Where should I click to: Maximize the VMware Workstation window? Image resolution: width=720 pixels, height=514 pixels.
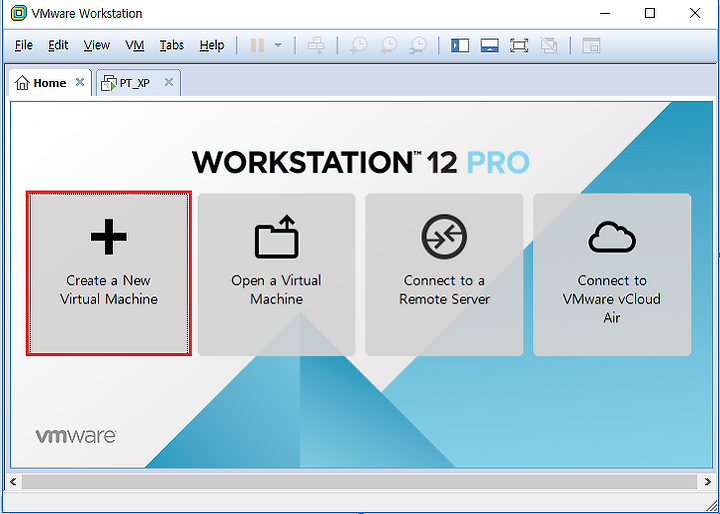point(650,13)
